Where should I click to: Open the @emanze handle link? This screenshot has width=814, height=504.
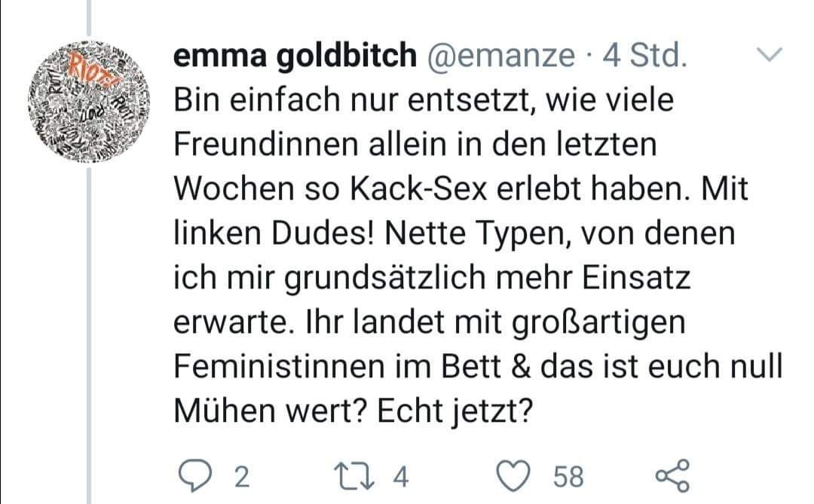point(500,56)
